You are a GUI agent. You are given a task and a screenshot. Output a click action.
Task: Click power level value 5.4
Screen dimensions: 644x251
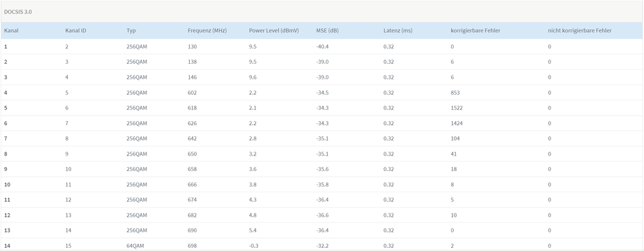click(252, 231)
